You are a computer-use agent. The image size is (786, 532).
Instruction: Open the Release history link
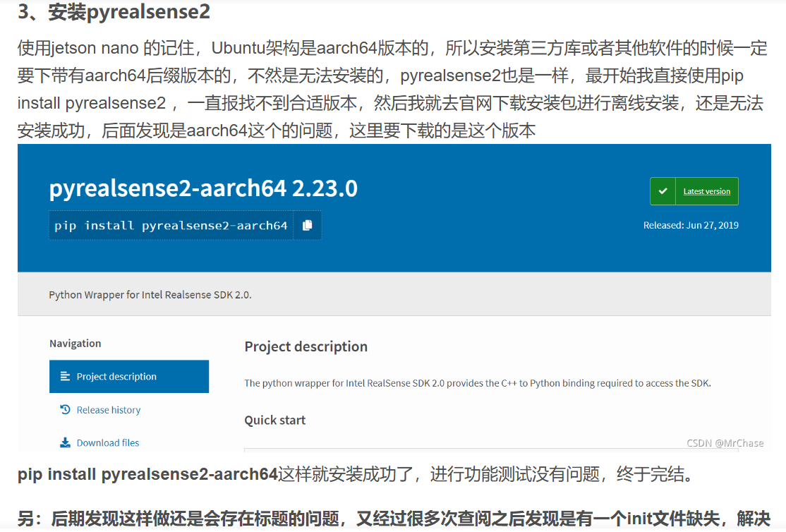[x=108, y=410]
